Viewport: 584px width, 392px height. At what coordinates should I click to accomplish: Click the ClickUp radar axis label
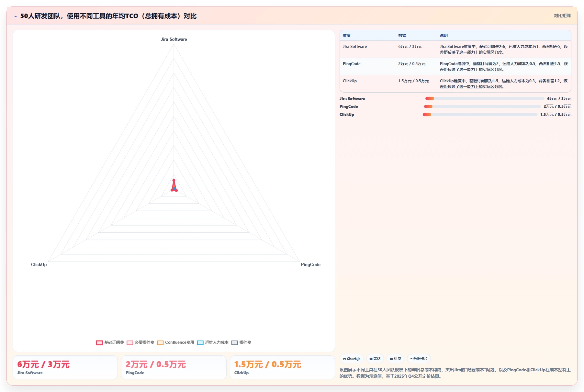pos(39,264)
